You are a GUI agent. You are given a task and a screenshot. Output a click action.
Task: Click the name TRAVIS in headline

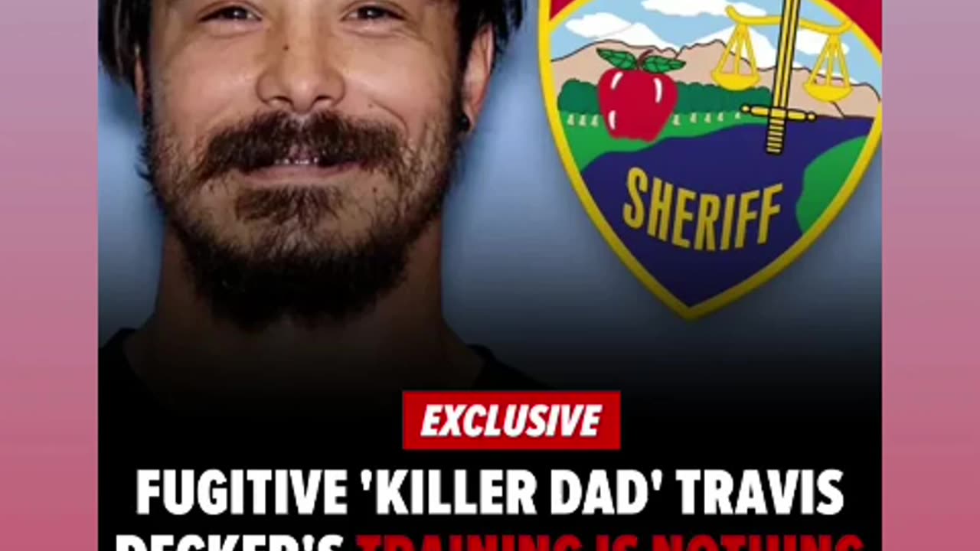coord(750,494)
